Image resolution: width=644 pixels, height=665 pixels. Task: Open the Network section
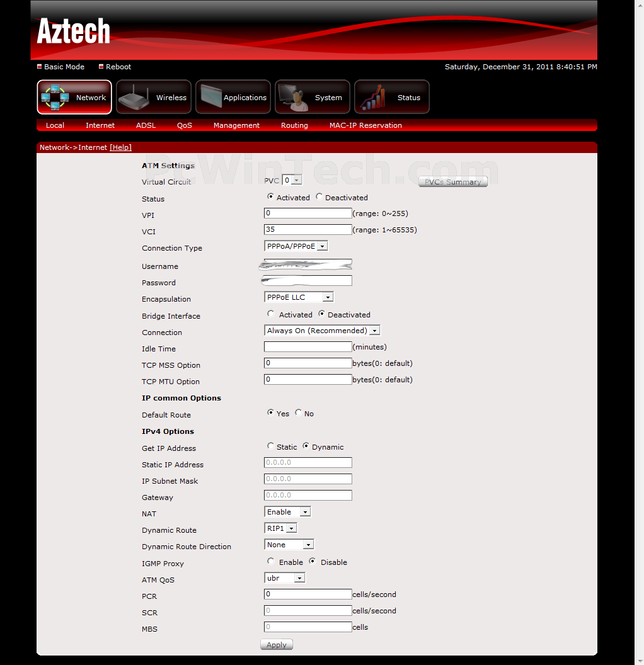[x=74, y=97]
